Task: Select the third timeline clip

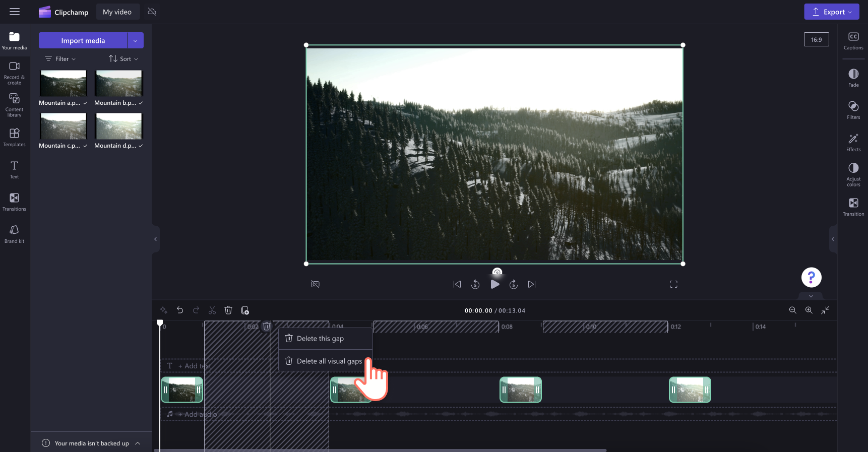Action: 521,390
